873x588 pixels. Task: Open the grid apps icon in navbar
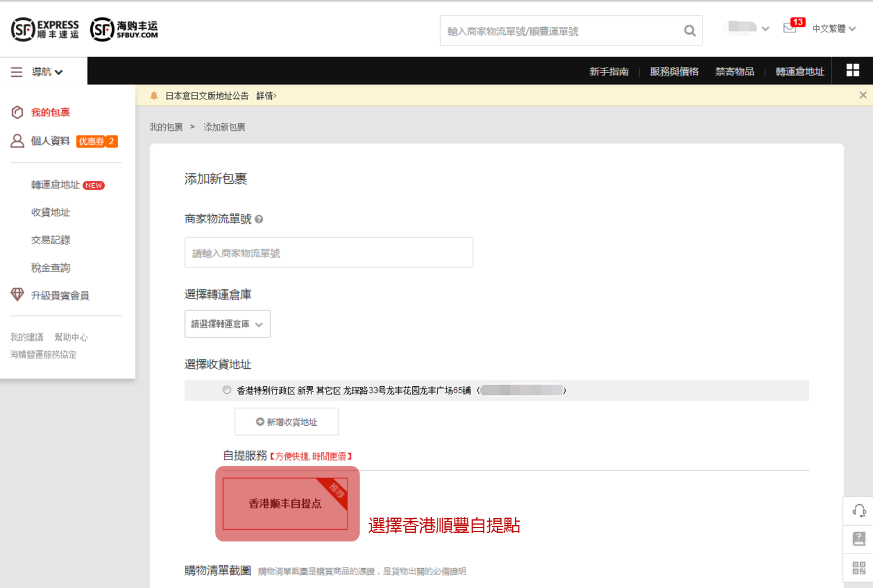[x=853, y=70]
